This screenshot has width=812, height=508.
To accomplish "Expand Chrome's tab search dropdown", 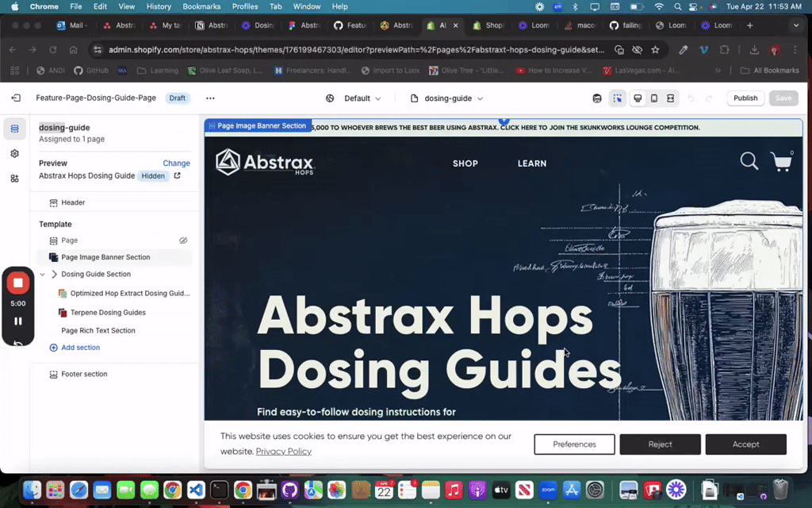I will coord(796,25).
